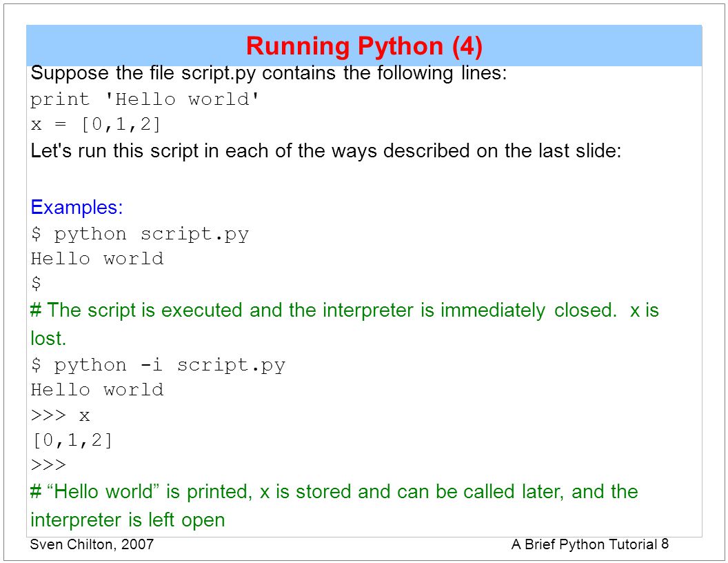Screen dimensions: 728x563
Task: Click the slide number 8
Action: 665,544
